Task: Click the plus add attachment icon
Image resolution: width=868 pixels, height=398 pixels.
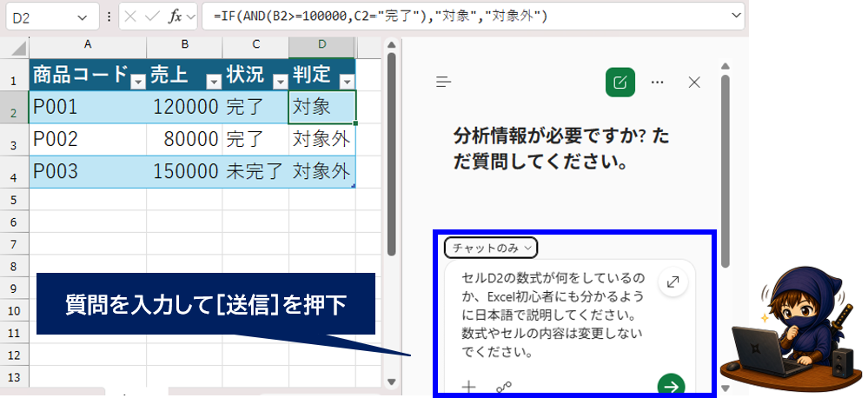Action: click(469, 387)
